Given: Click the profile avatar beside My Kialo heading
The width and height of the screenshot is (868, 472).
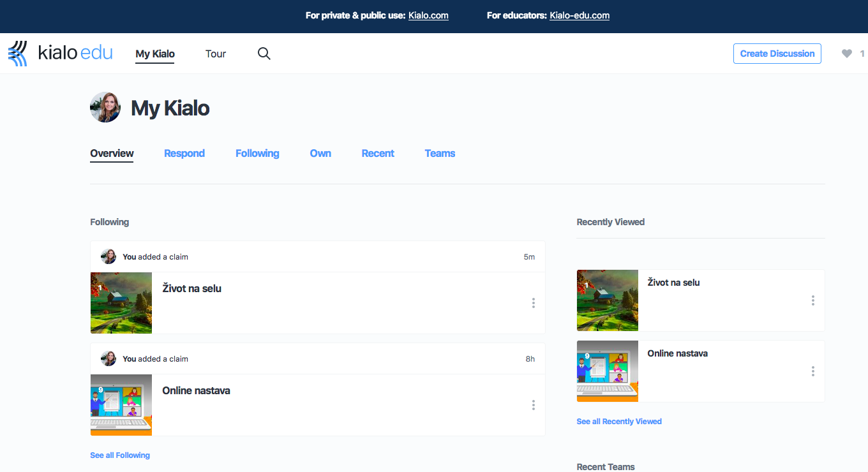Looking at the screenshot, I should pyautogui.click(x=105, y=107).
